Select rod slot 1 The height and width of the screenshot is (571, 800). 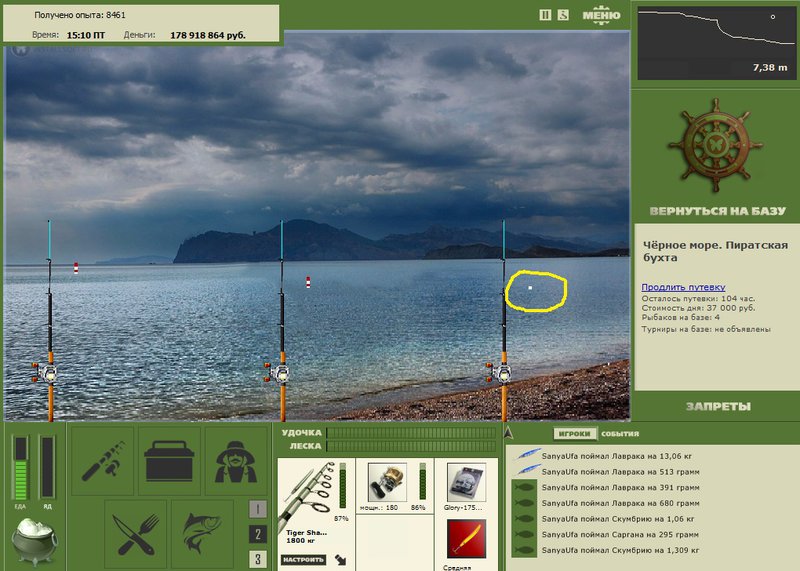tap(258, 509)
